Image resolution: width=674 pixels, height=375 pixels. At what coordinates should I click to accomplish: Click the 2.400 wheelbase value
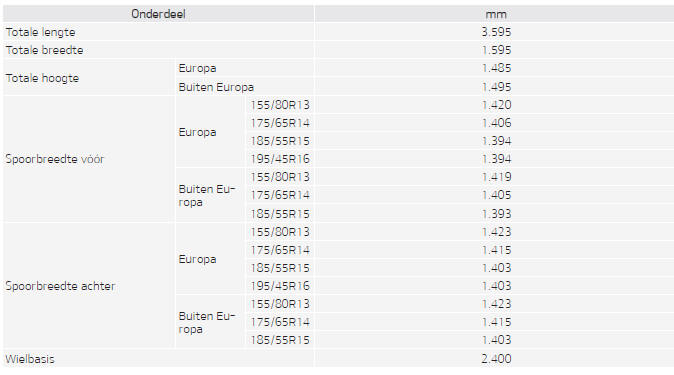click(x=496, y=359)
